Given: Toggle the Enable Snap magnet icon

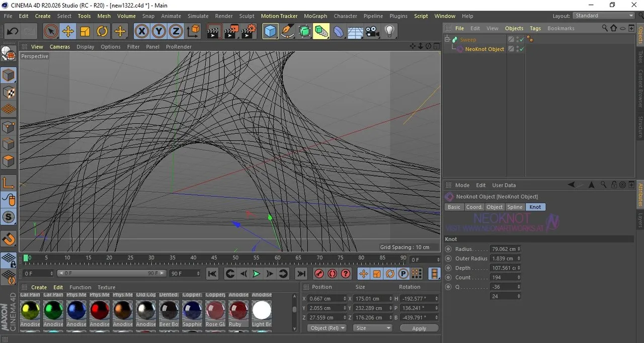Looking at the screenshot, I should click(9, 238).
